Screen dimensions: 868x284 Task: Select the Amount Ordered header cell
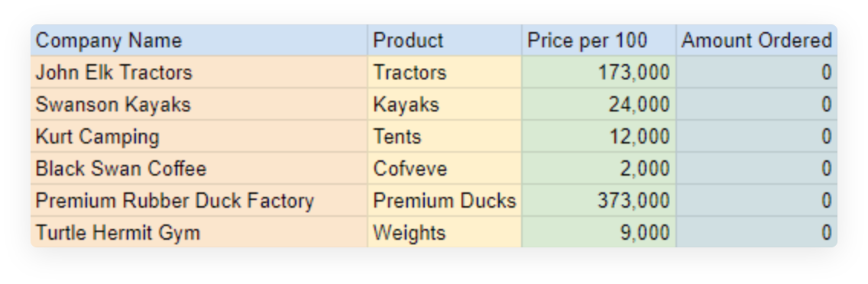click(756, 40)
